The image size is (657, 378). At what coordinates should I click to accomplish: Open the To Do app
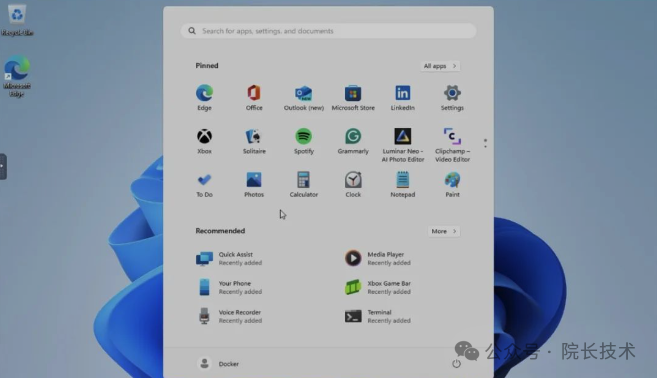coord(204,184)
